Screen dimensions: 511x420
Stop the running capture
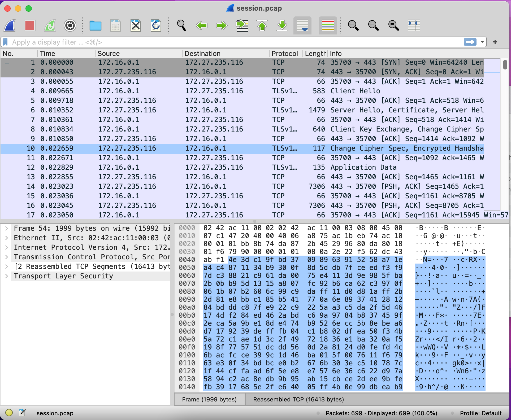point(29,26)
